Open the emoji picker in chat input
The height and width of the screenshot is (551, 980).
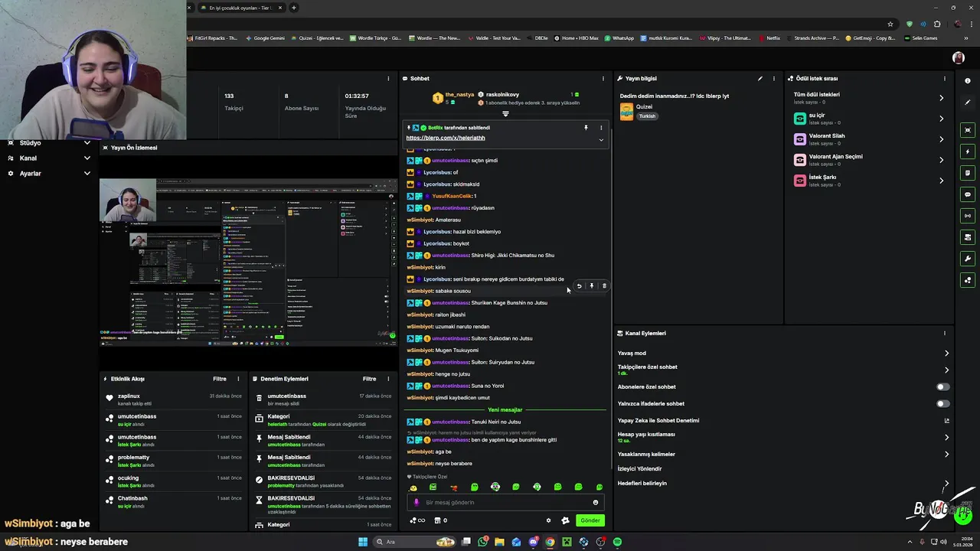[595, 502]
